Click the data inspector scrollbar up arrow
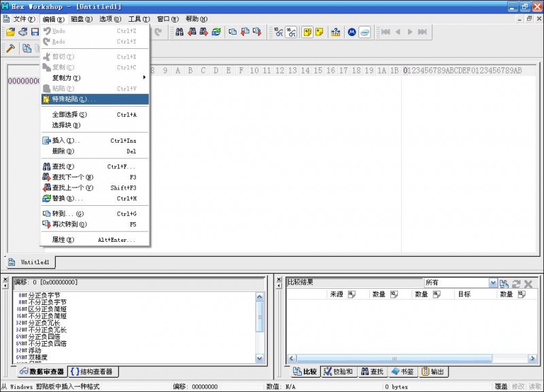The height and width of the screenshot is (392, 544). 260,297
